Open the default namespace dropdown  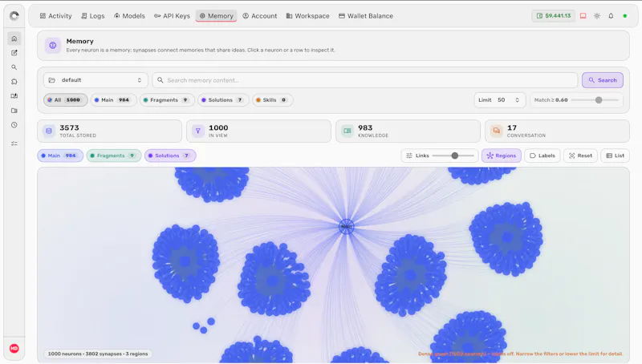coord(95,80)
